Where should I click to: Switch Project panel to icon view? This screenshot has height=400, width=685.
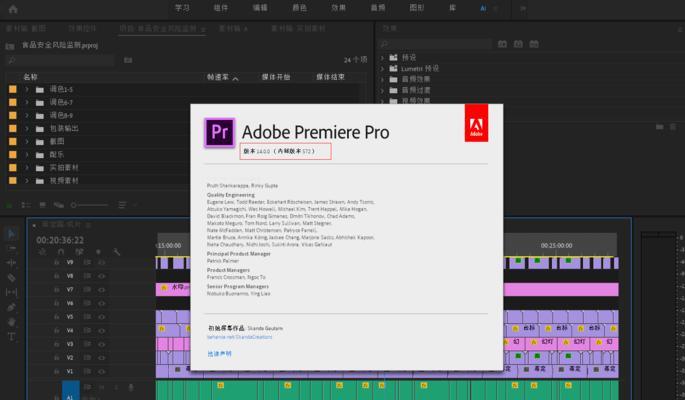[42, 205]
